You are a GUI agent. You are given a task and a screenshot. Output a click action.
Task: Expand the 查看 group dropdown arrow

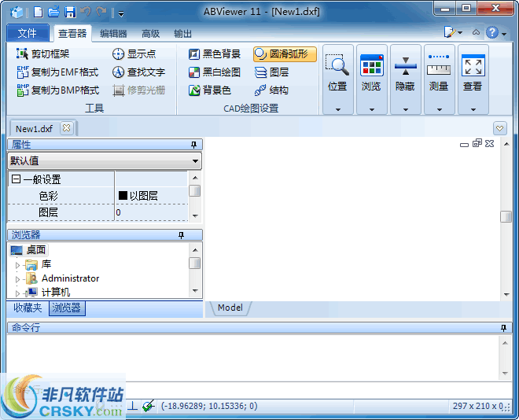[x=473, y=109]
